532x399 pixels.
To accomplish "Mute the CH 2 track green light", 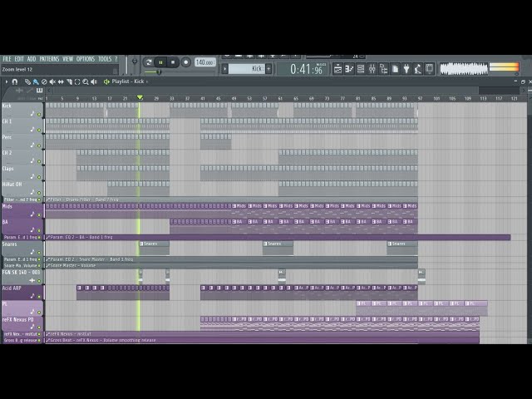I will click(x=39, y=161).
